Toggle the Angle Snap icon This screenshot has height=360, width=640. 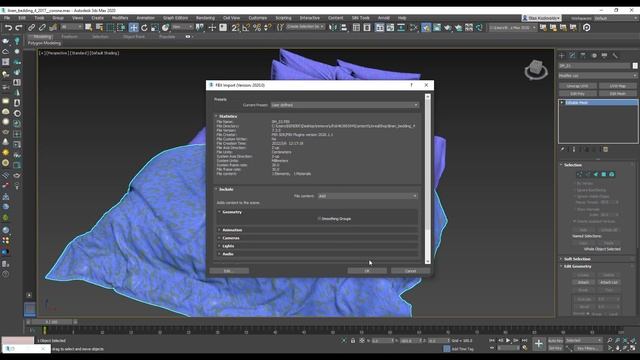pos(246,28)
